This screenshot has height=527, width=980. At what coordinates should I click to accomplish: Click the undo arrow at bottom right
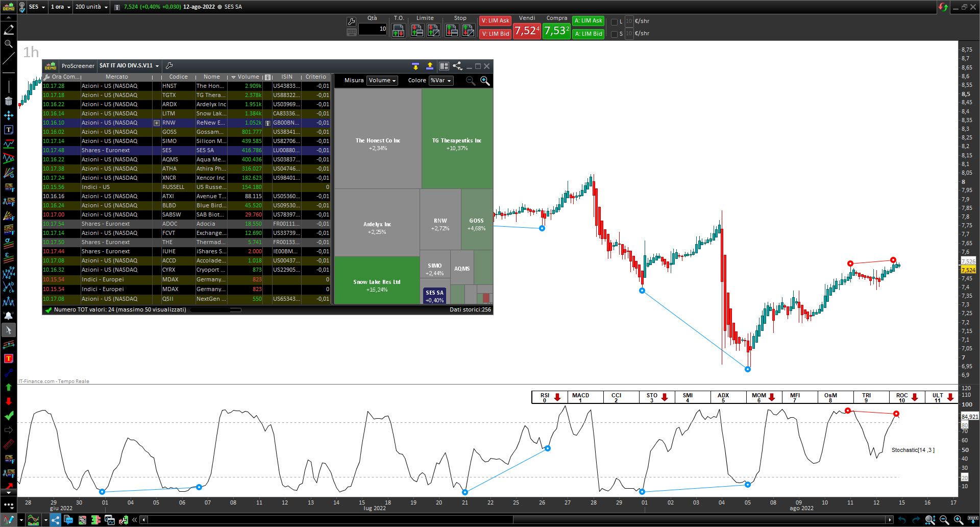[x=902, y=520]
